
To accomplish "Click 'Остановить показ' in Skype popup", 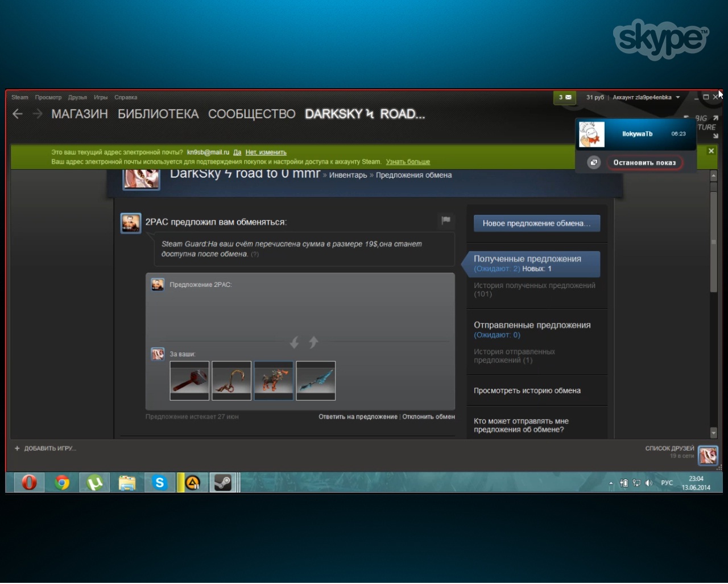I will [x=644, y=162].
